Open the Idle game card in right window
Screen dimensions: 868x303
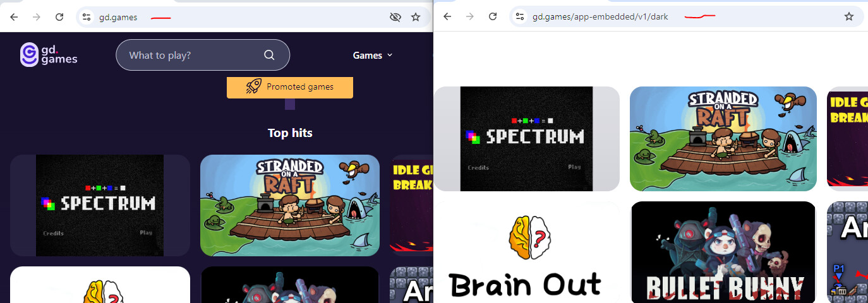pyautogui.click(x=847, y=139)
